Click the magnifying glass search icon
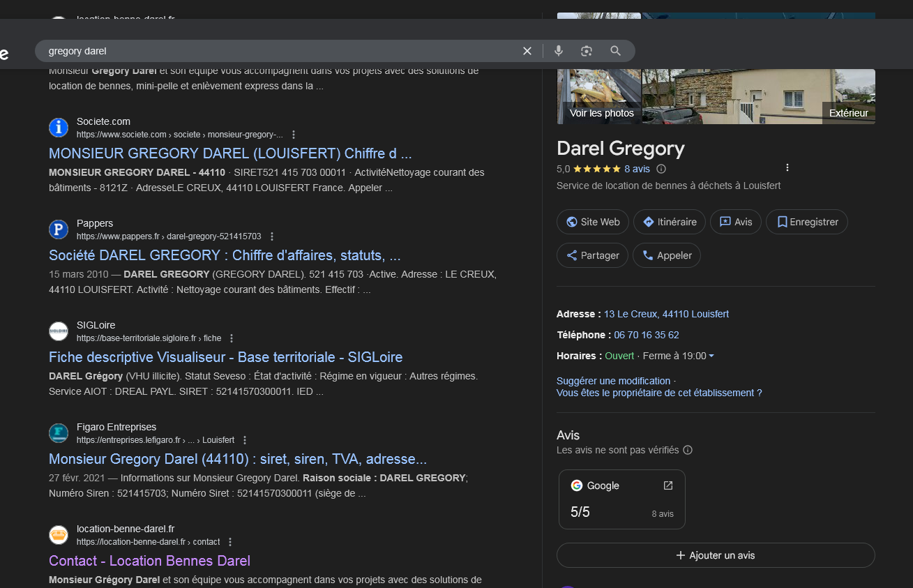 615,51
